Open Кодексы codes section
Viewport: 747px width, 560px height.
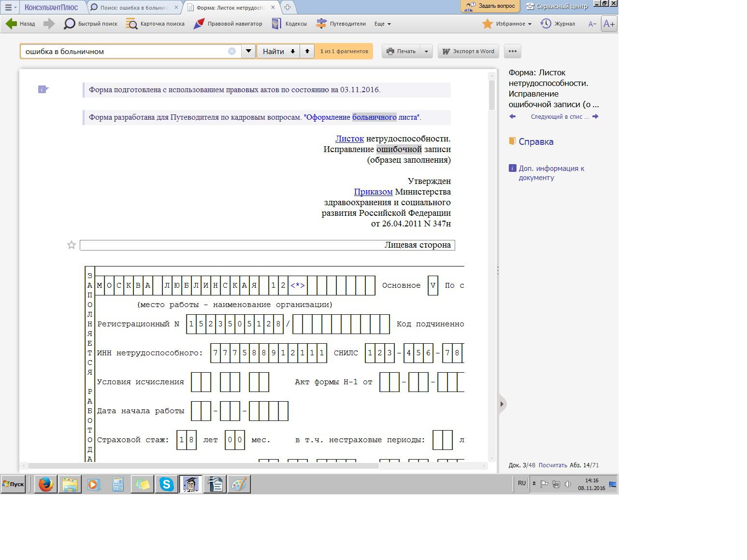(289, 24)
